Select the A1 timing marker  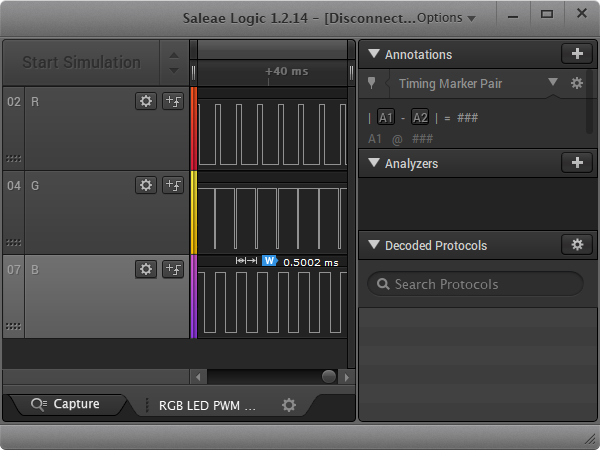[386, 118]
